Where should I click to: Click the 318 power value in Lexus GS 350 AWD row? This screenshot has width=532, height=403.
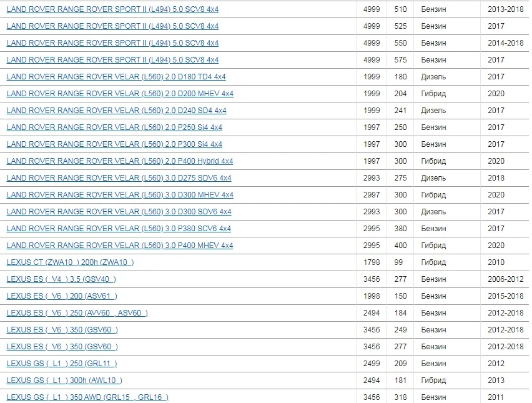pyautogui.click(x=400, y=397)
